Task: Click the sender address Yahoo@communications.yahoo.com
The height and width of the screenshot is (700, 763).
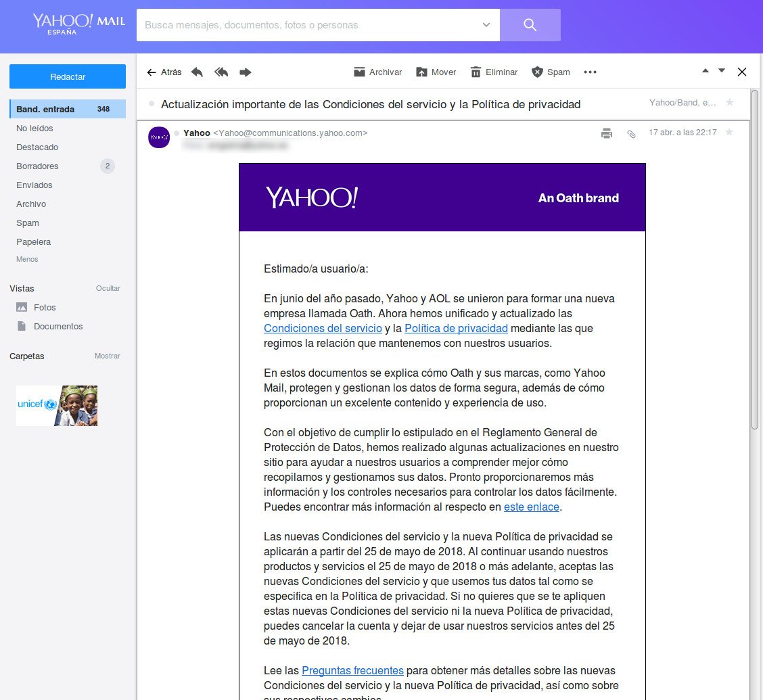Action: [290, 133]
